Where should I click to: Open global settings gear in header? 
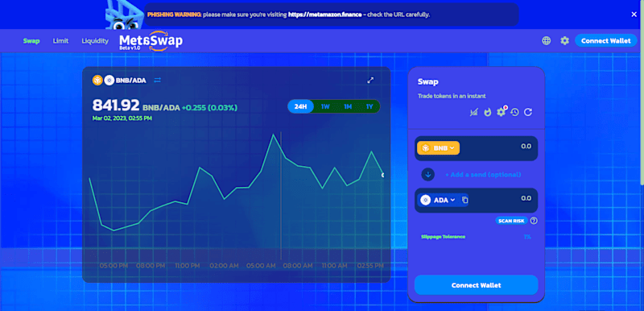pos(565,40)
